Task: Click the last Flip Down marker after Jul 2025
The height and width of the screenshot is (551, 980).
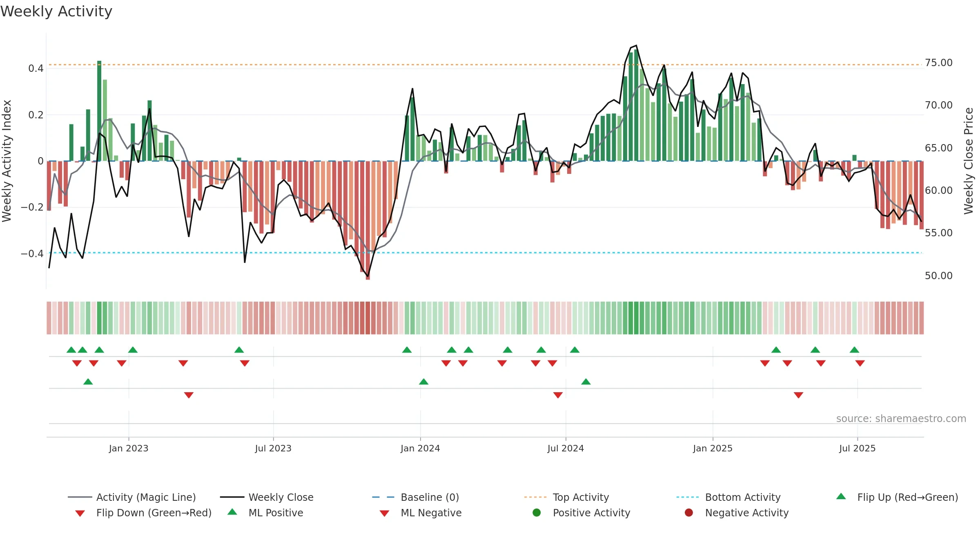Action: [x=860, y=363]
